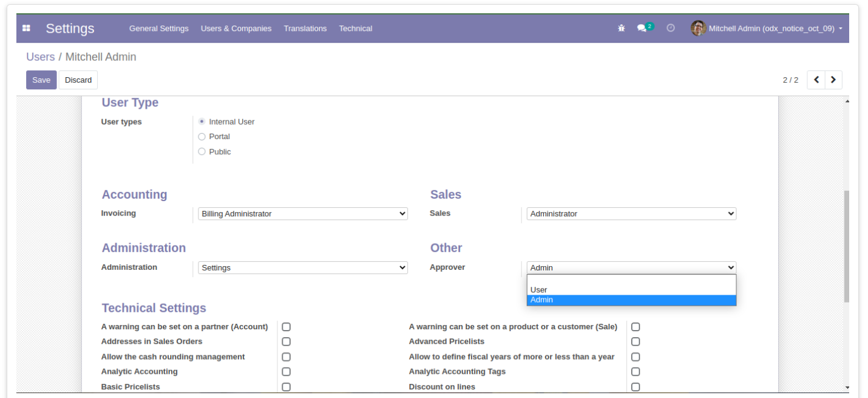Image resolution: width=868 pixels, height=398 pixels.
Task: Click the debug bug icon
Action: 621,29
